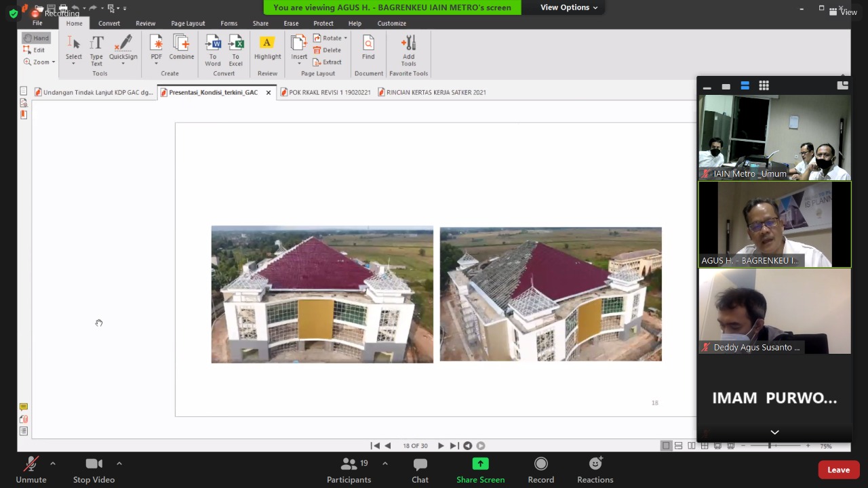Select the QuickSign pen tool
The image size is (868, 488).
tap(123, 47)
